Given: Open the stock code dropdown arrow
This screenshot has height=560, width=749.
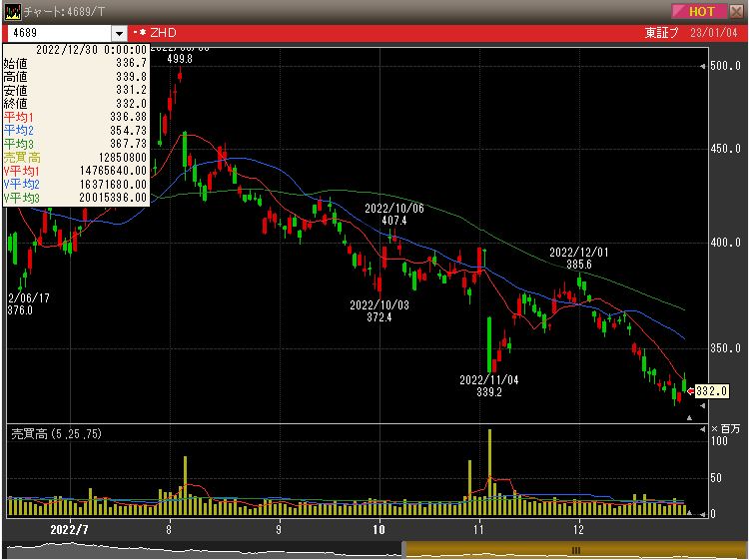Looking at the screenshot, I should tap(120, 34).
